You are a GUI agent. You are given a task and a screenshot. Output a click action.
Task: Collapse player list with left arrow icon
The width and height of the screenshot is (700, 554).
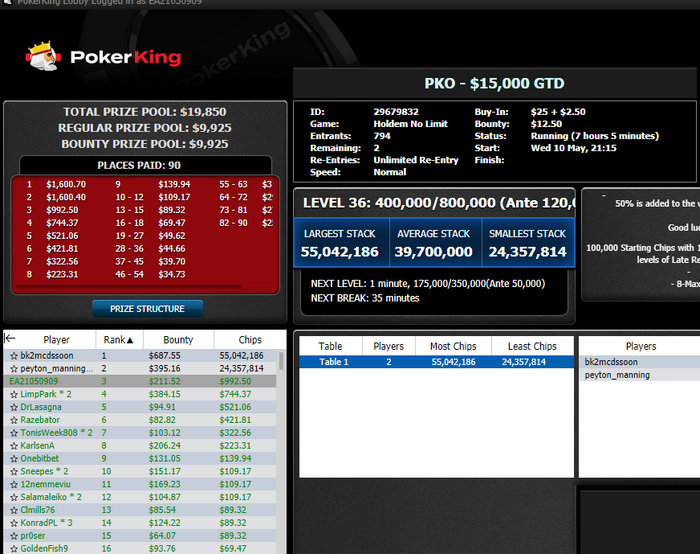10,339
